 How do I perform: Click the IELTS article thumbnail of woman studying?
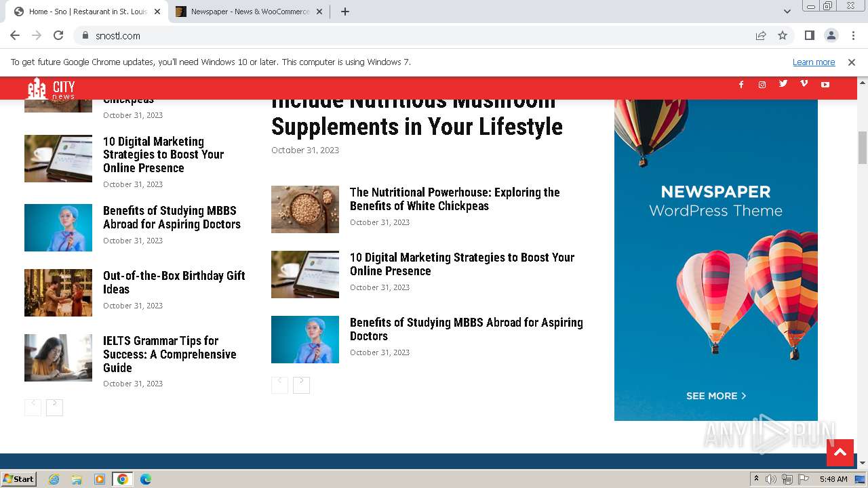tap(58, 358)
